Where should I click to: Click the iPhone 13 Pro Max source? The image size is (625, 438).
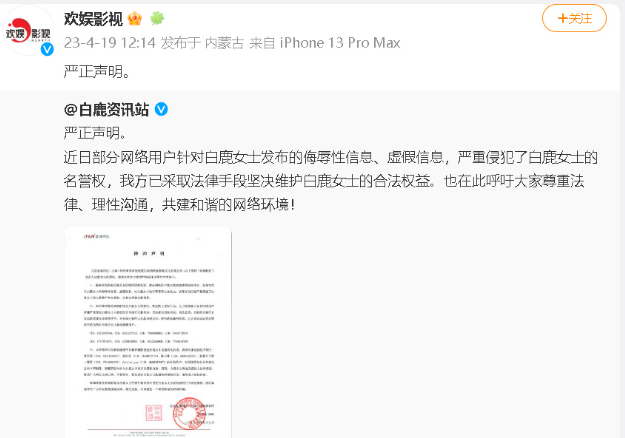click(x=340, y=43)
